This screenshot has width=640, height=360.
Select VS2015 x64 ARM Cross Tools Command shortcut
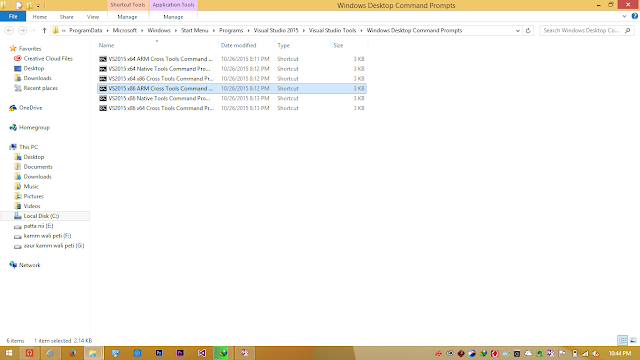tap(231, 59)
